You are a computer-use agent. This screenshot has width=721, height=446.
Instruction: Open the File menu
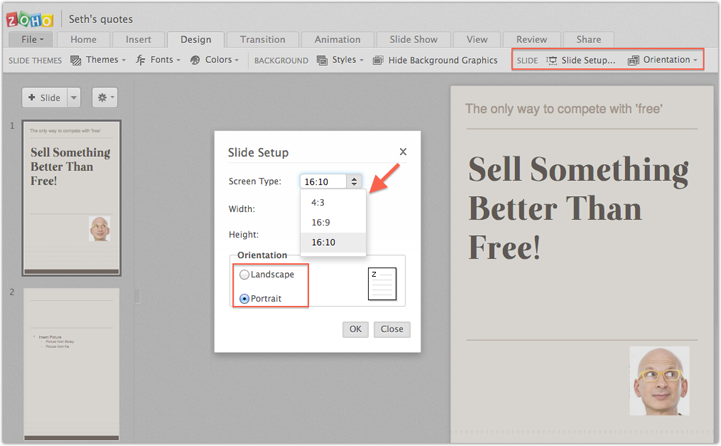click(31, 40)
